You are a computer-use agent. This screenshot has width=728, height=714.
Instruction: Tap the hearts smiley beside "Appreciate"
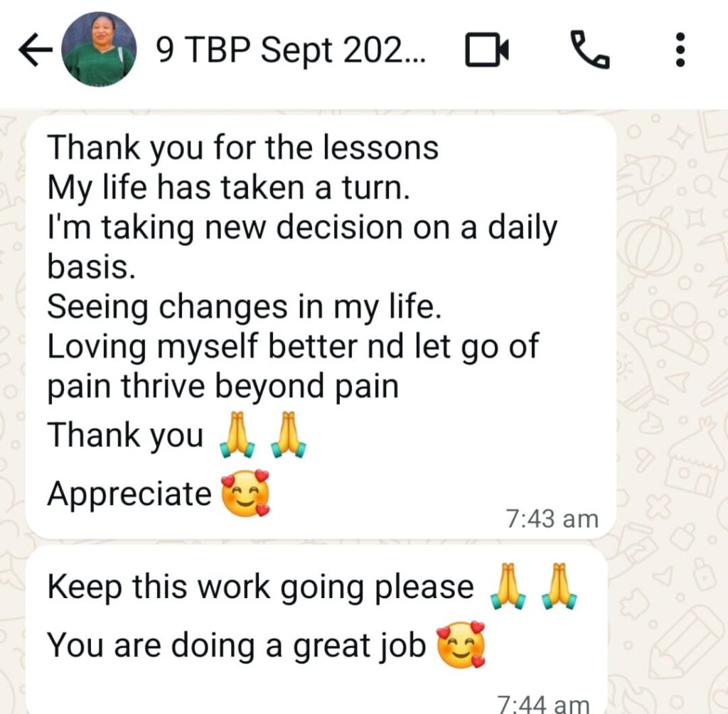click(245, 493)
